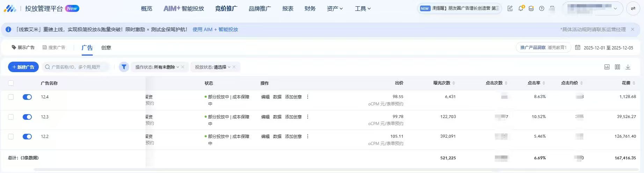Viewport: 644px width, 173px height.
Task: Click the account switch arrows icon
Action: coord(633,8)
